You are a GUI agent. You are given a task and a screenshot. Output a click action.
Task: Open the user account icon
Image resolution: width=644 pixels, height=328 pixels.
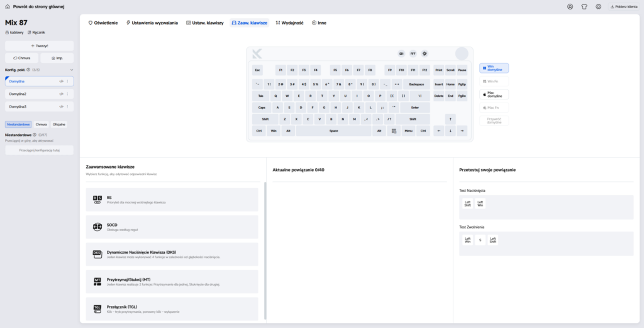[x=570, y=6]
